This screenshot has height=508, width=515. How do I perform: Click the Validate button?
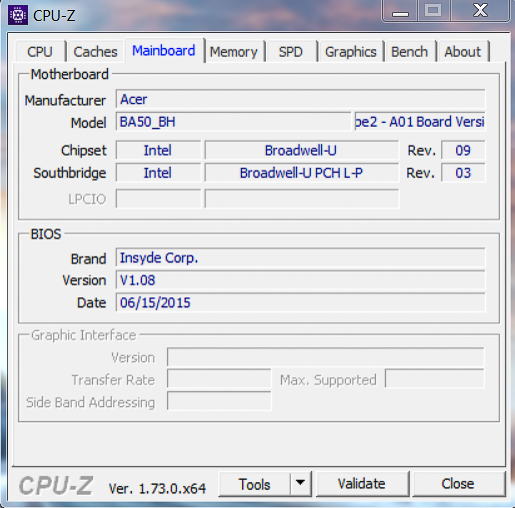(362, 483)
